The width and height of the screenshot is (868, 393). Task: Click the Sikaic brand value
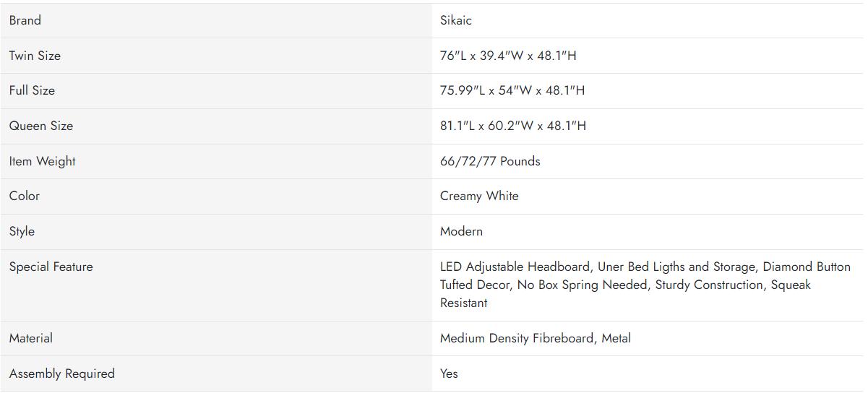click(456, 20)
